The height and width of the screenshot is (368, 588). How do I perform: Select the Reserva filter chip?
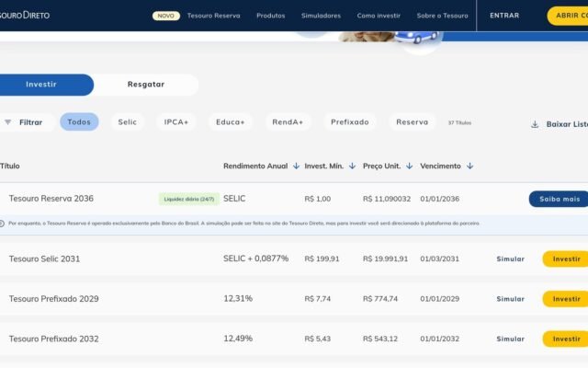point(413,122)
